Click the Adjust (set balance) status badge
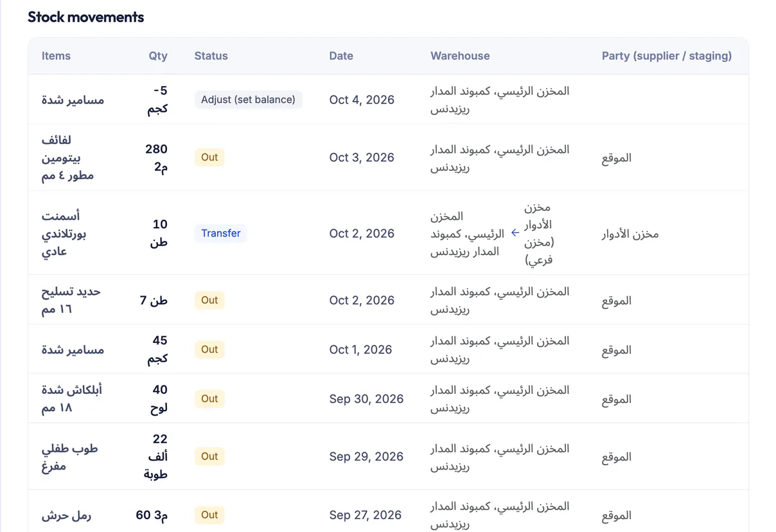 (248, 100)
